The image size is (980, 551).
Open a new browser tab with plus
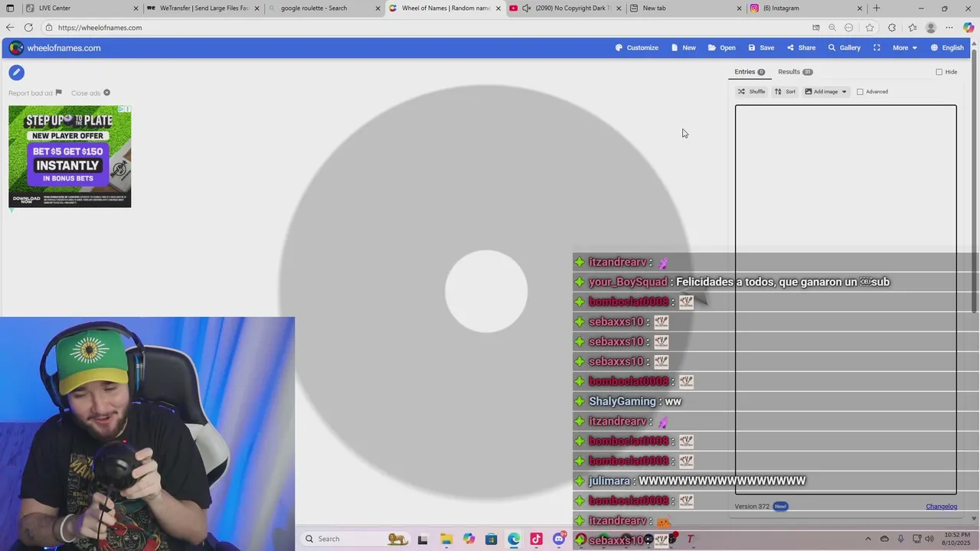[x=877, y=8]
